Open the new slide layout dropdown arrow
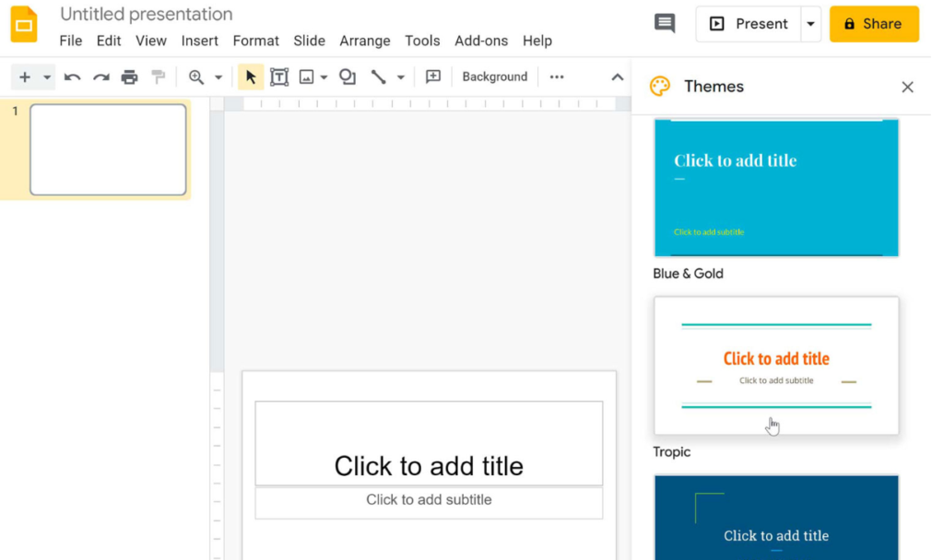Viewport: 944px width, 560px height. pyautogui.click(x=46, y=76)
